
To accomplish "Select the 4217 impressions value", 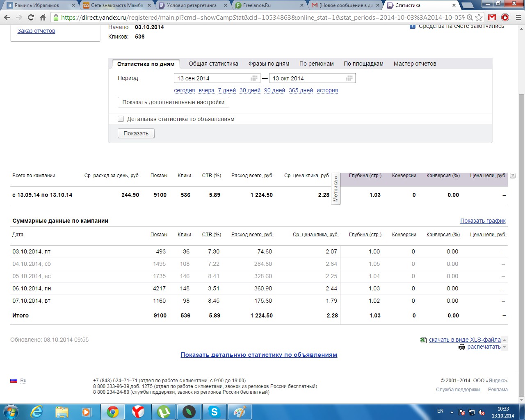I will (x=159, y=289).
